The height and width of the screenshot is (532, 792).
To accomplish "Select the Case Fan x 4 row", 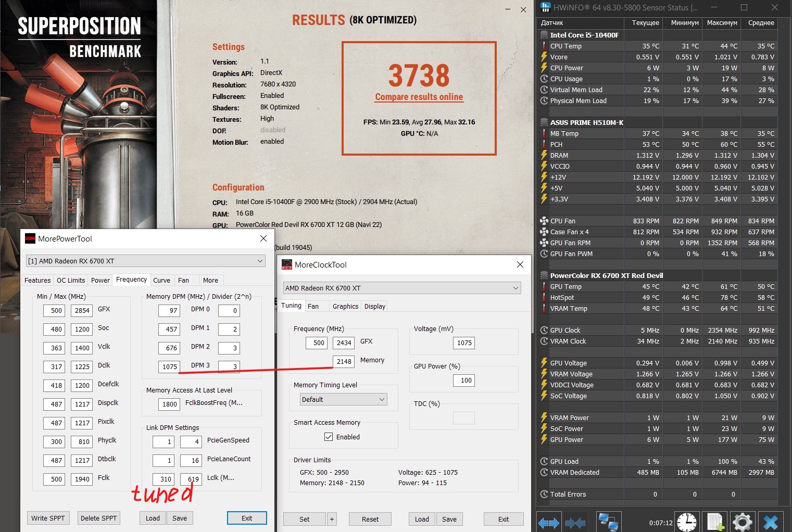I will [658, 232].
